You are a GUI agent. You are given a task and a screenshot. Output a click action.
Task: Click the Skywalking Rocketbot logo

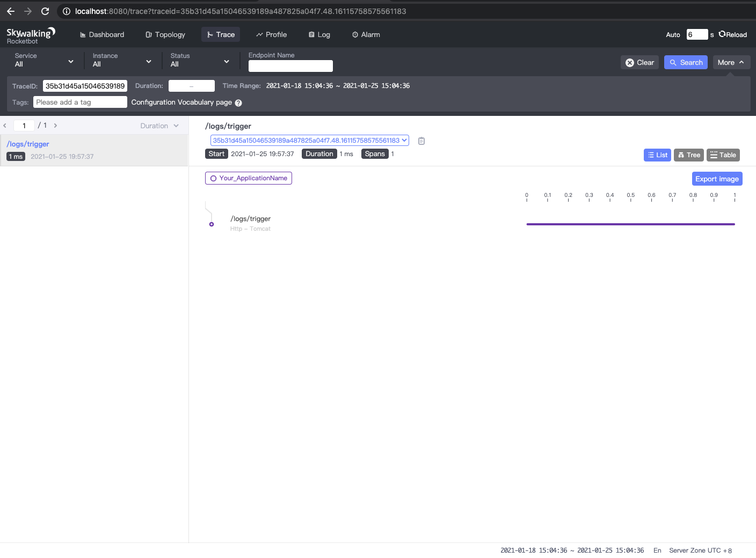31,35
